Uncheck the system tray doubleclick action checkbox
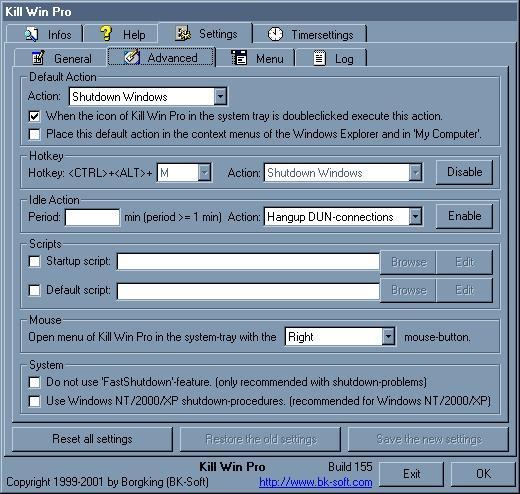 tap(34, 116)
